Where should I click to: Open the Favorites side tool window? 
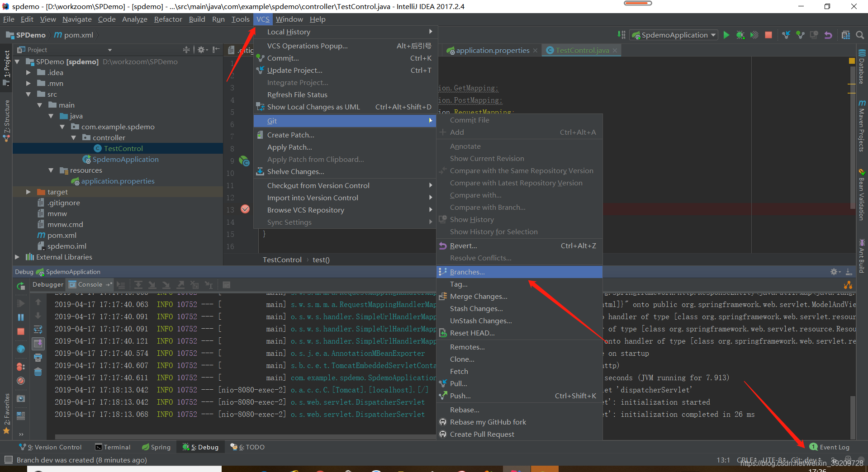click(6, 413)
